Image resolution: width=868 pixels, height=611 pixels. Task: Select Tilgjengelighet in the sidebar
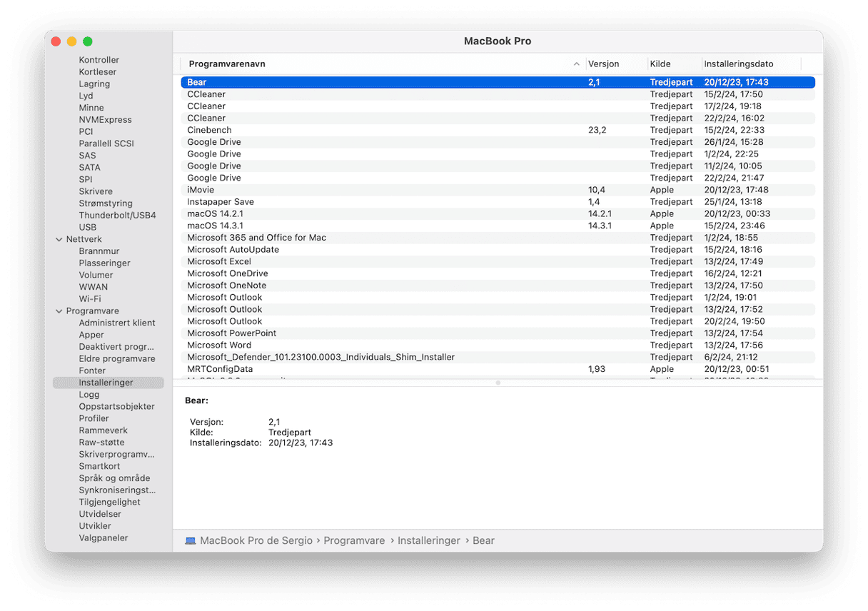[109, 502]
